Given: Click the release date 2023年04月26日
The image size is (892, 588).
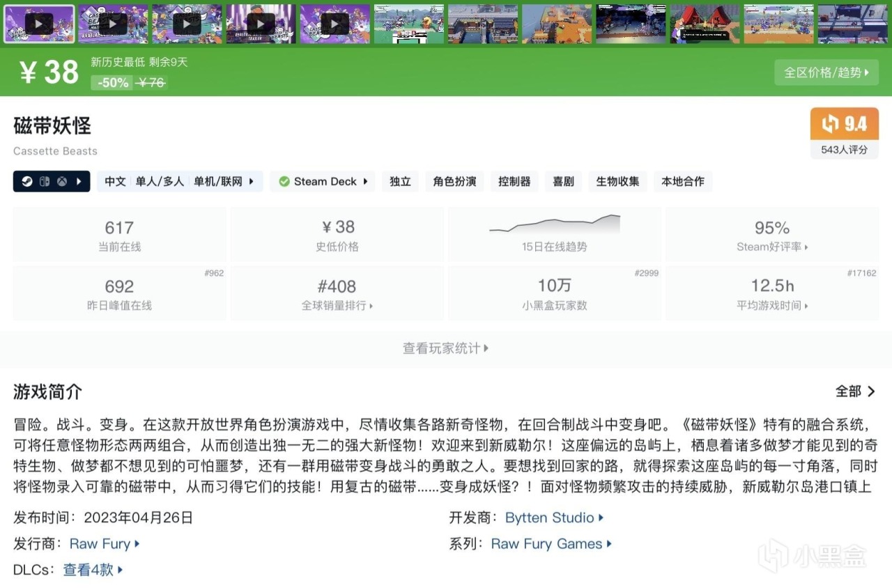Looking at the screenshot, I should coord(138,518).
